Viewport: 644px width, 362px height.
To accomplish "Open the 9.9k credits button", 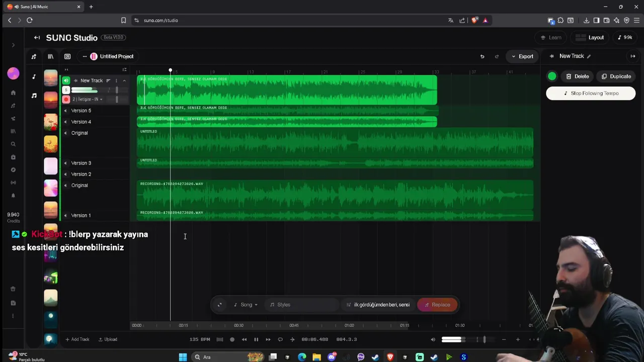I will 625,38.
